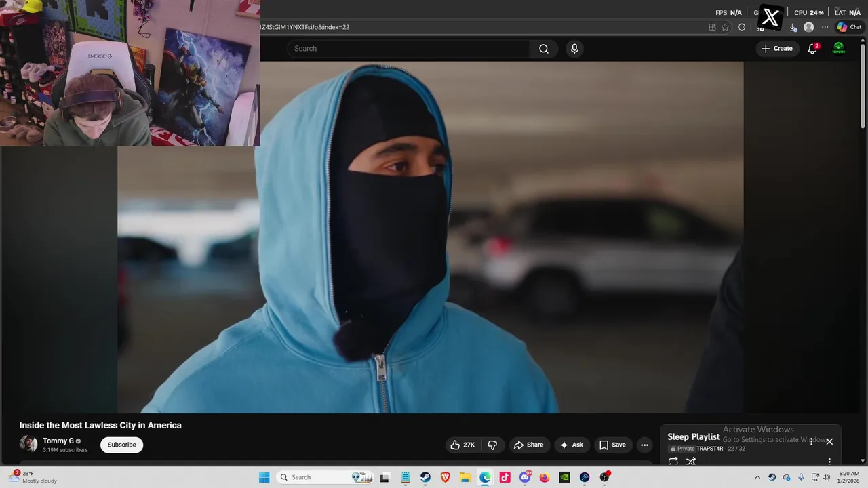Open the Windows Start menu
The width and height of the screenshot is (868, 488).
(264, 477)
